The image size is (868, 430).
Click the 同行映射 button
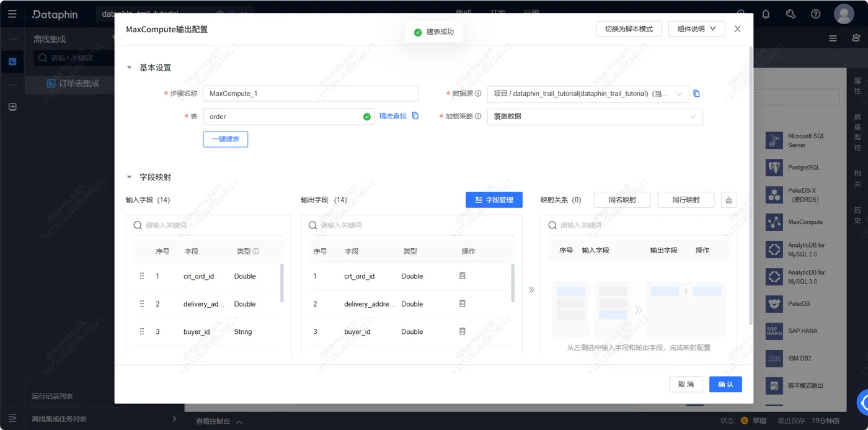(686, 200)
